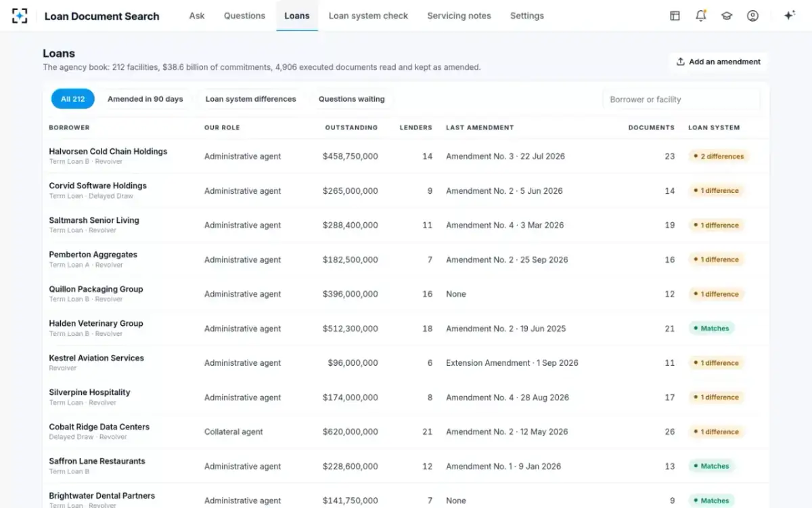Sort by the Documents column header
Screen dimensions: 812x508
pos(652,127)
